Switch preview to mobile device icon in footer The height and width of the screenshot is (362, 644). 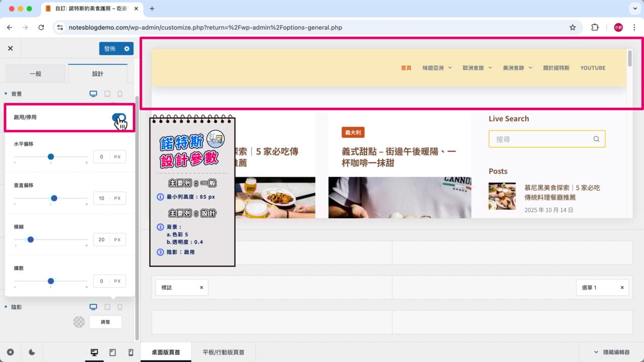[x=131, y=352]
